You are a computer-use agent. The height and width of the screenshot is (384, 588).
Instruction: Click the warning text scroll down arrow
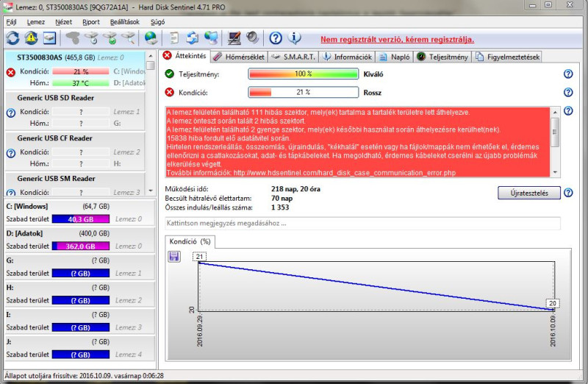pyautogui.click(x=555, y=172)
